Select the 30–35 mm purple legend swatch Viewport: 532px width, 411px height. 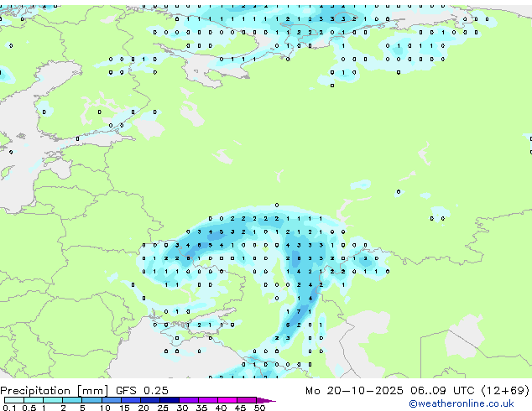pyautogui.click(x=189, y=400)
